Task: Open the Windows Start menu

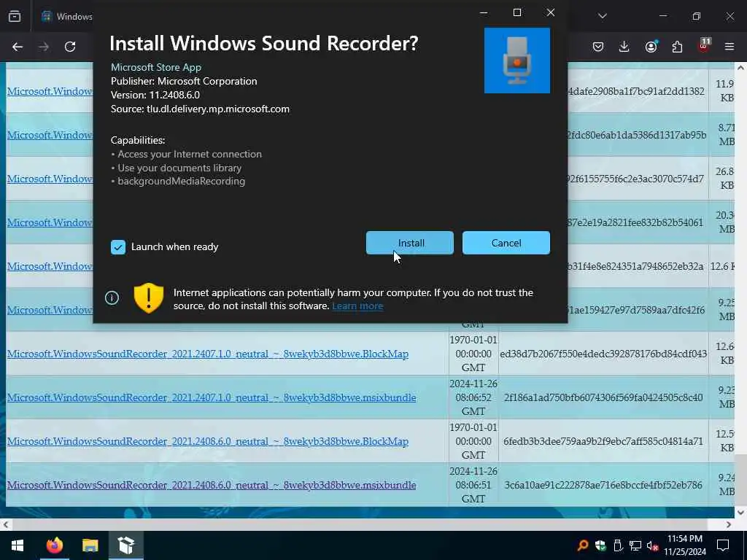Action: [18, 545]
